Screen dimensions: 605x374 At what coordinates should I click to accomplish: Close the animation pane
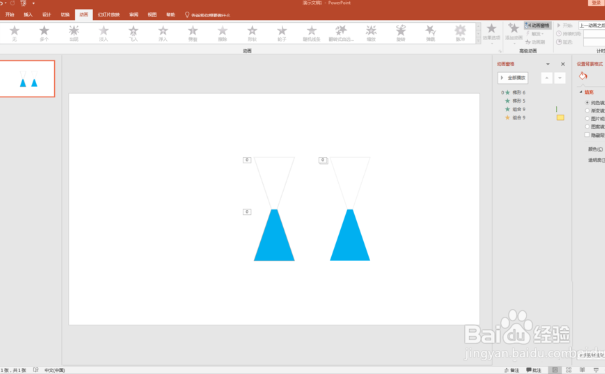click(x=563, y=64)
